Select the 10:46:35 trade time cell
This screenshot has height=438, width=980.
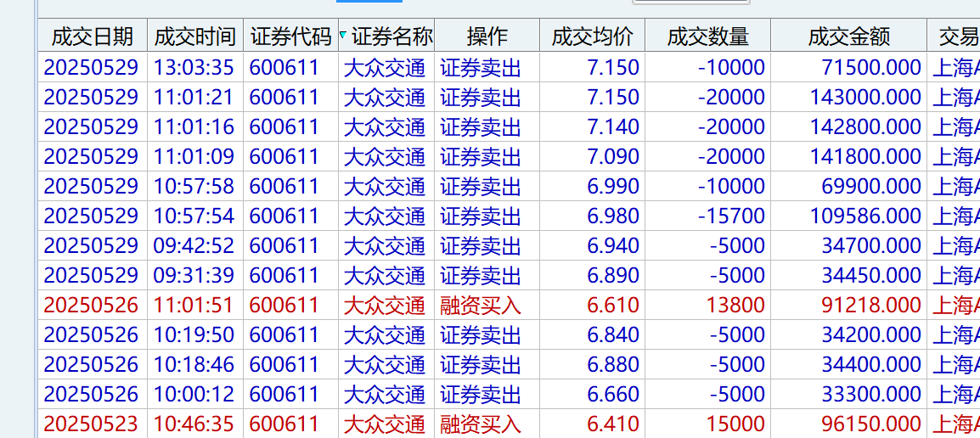(x=194, y=424)
